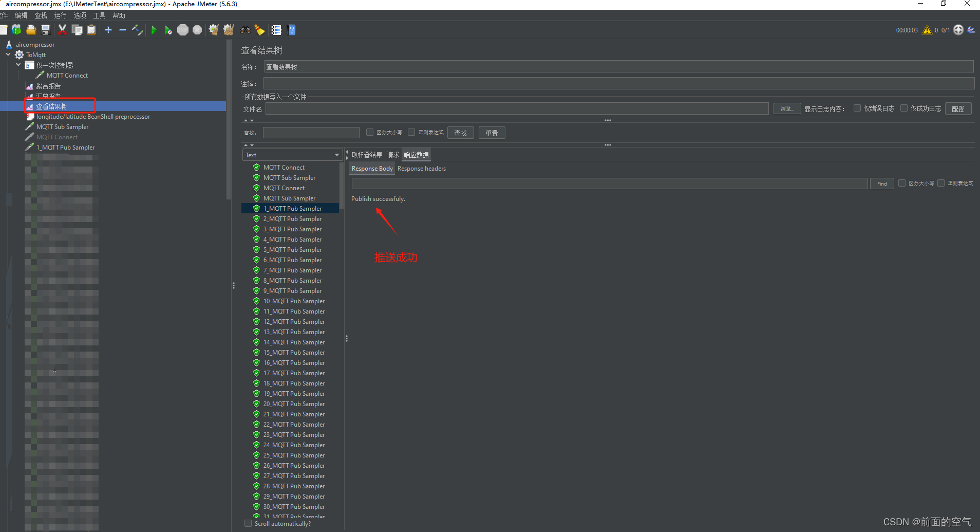Reset search with yellow broom icon
980x532 pixels.
[x=260, y=30]
